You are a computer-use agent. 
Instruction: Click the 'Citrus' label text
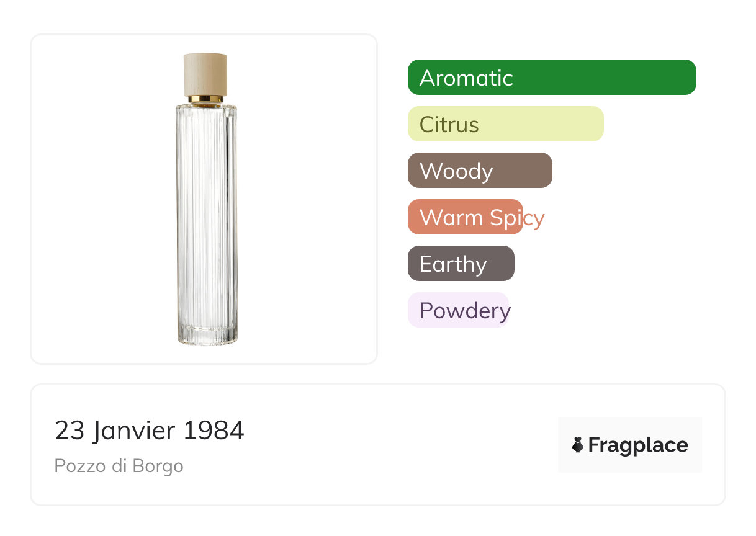pos(449,125)
